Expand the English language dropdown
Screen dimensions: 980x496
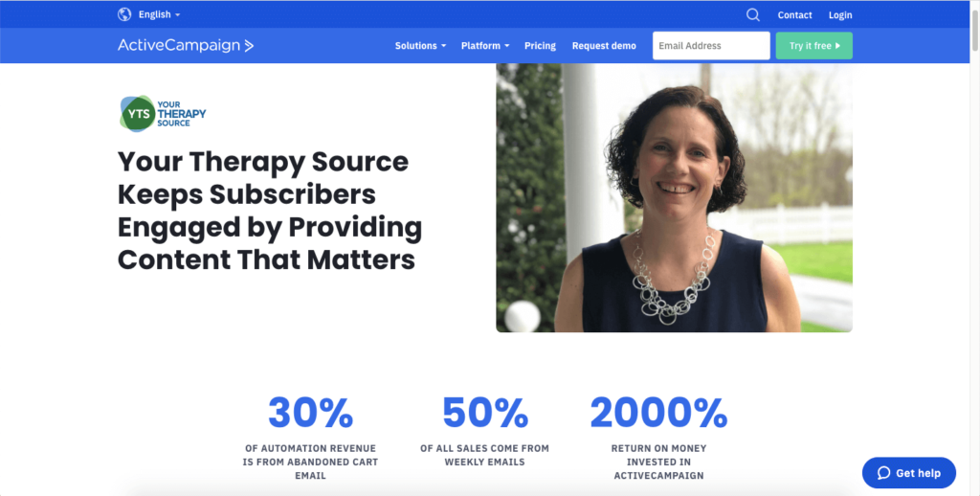[160, 14]
